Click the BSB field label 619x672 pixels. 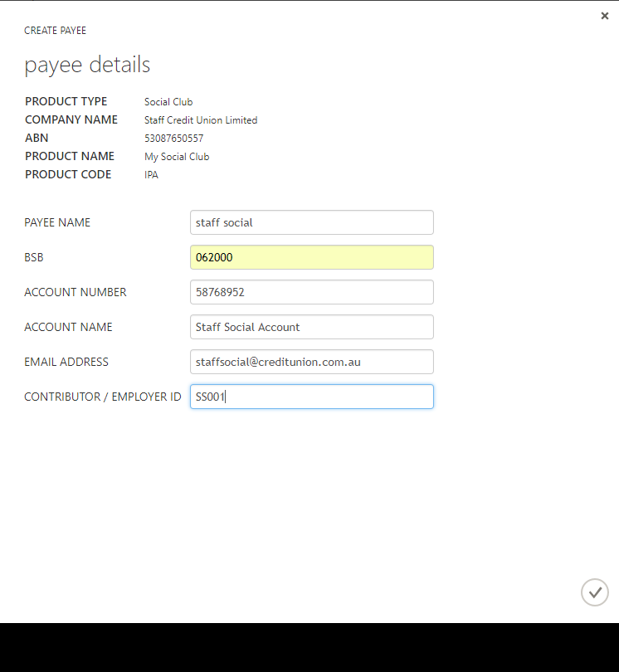click(x=34, y=257)
